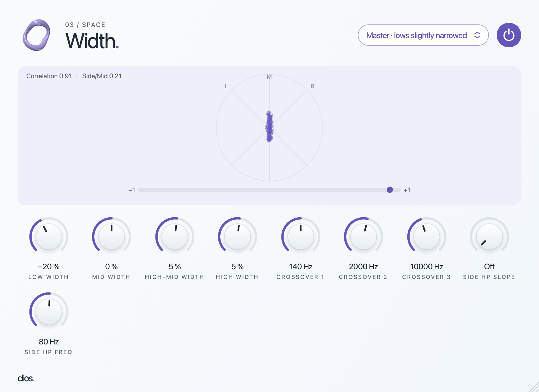Click the clios brand logo
The image size is (539, 392).
click(x=26, y=378)
